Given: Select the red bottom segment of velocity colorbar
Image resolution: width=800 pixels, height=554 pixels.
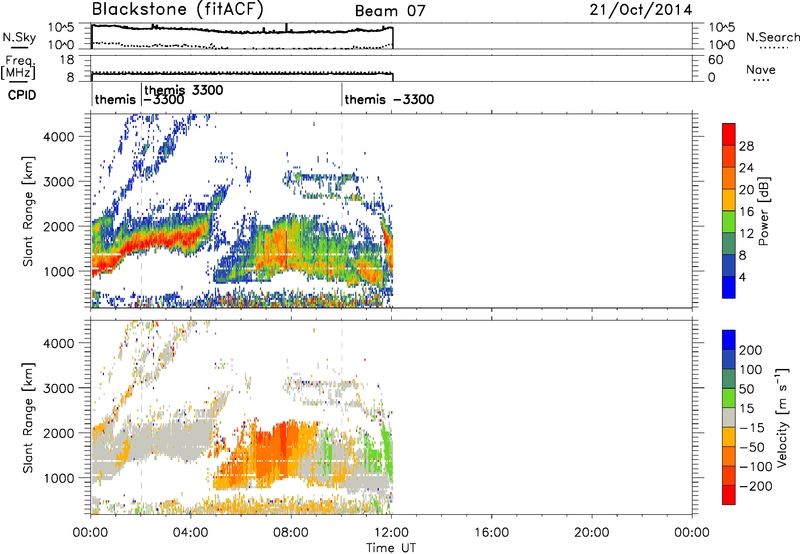Looking at the screenshot, I should click(x=729, y=495).
